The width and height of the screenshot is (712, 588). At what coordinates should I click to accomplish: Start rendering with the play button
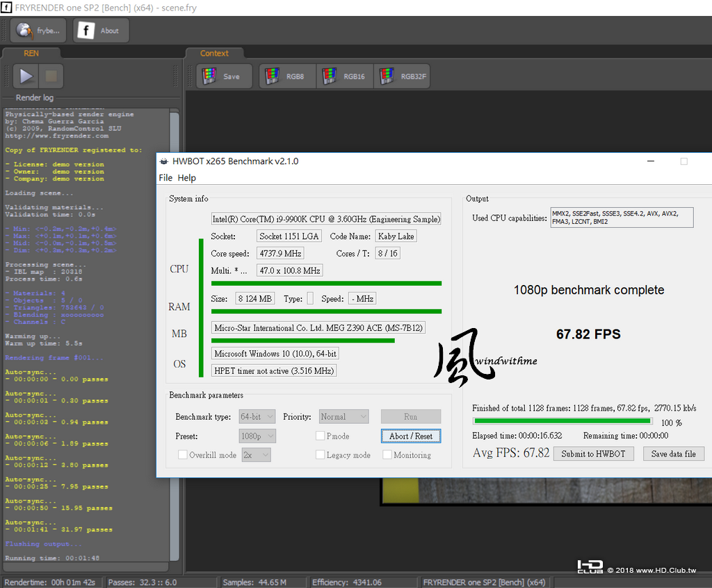(26, 76)
